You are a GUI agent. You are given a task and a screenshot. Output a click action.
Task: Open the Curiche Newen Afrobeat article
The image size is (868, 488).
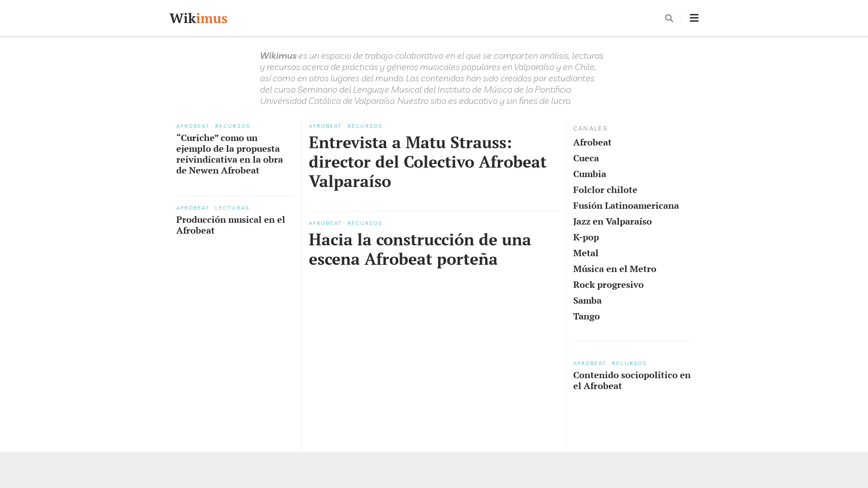(x=230, y=154)
